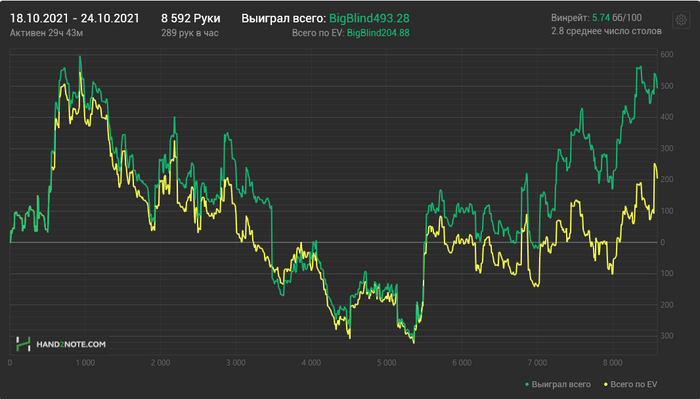Click the 0 label on the right vertical axis
700x399 pixels.
662,242
